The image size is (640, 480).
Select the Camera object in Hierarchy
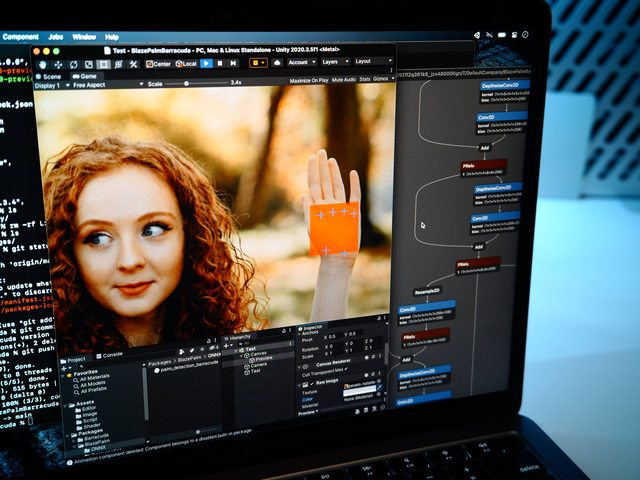[256, 365]
